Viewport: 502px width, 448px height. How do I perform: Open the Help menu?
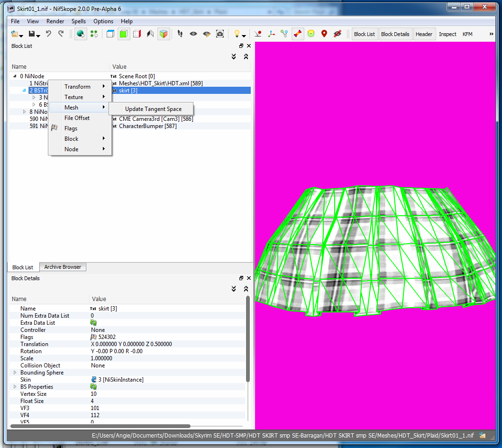tap(127, 21)
